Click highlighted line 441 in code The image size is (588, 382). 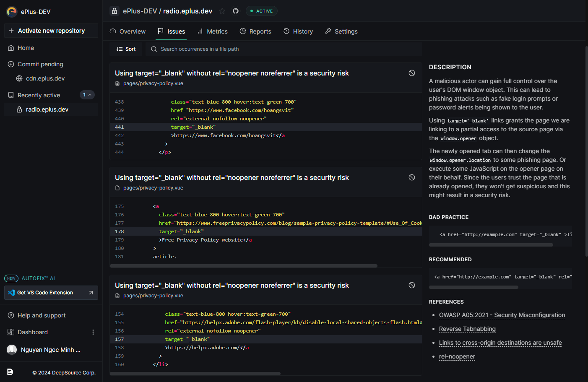pyautogui.click(x=266, y=127)
